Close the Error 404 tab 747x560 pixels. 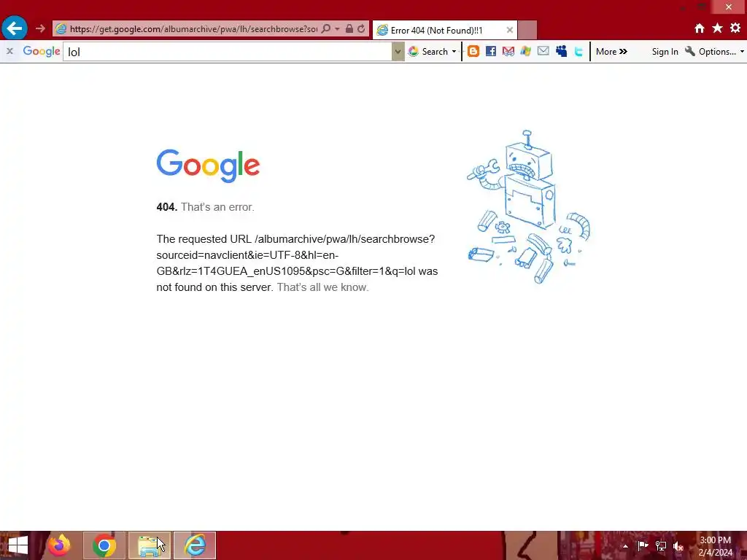(509, 30)
